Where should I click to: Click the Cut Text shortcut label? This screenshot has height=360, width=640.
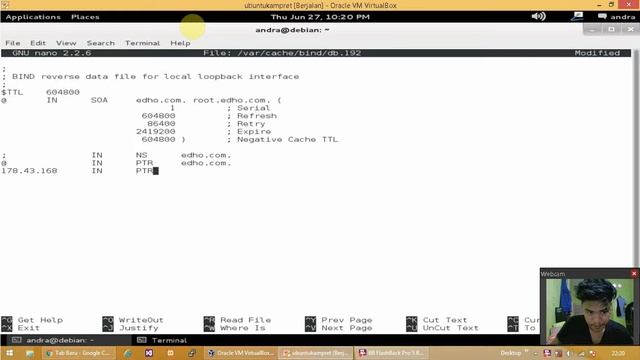click(x=445, y=320)
